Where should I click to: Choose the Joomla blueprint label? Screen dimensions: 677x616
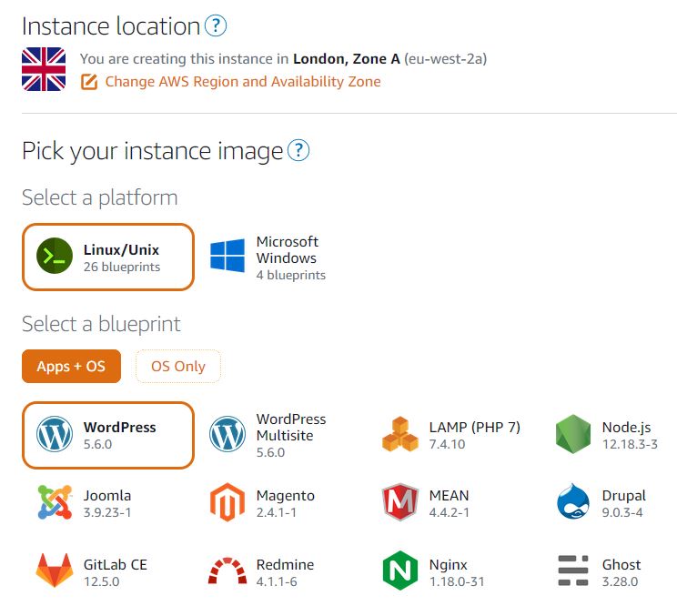point(107,496)
